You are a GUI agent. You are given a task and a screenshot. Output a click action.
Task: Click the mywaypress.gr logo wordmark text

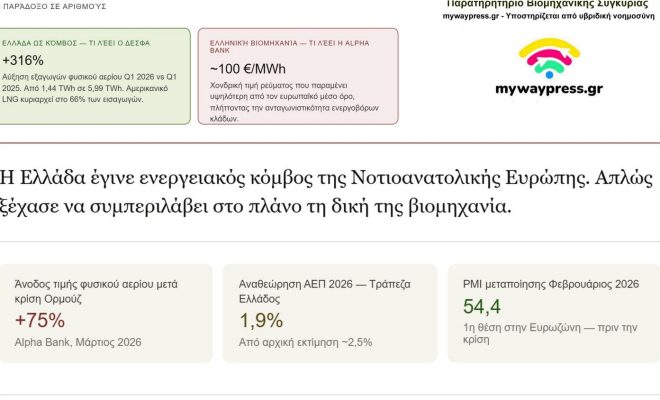(548, 89)
